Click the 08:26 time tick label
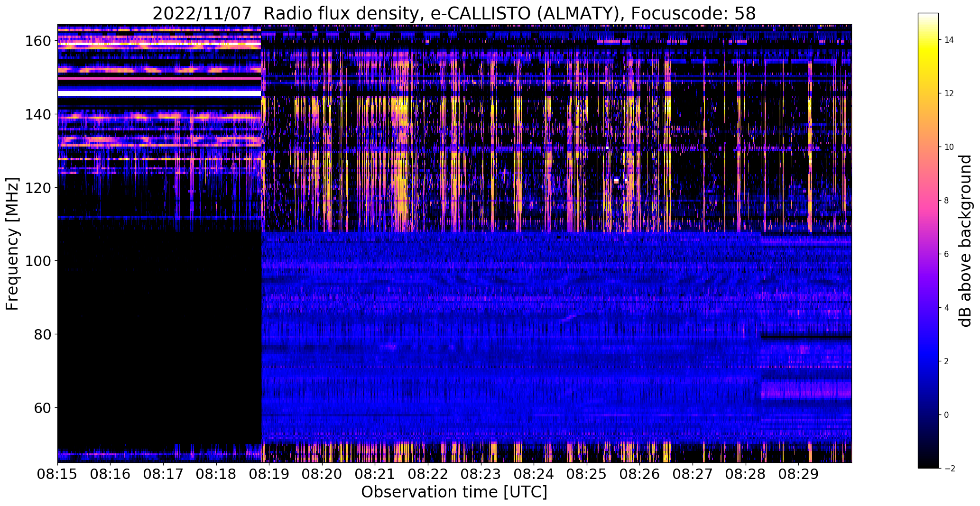The width and height of the screenshot is (980, 506). (x=639, y=474)
